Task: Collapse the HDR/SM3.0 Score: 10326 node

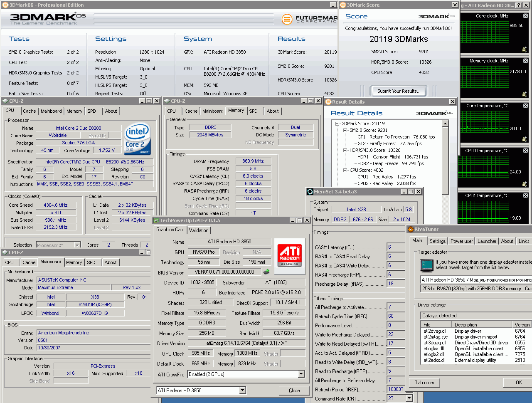Action: 345,150
